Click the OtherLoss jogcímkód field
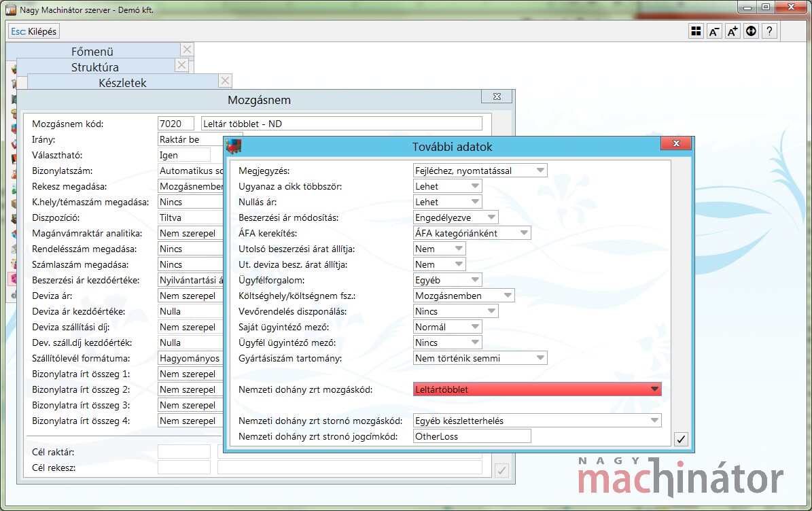812x511 pixels. coord(472,436)
